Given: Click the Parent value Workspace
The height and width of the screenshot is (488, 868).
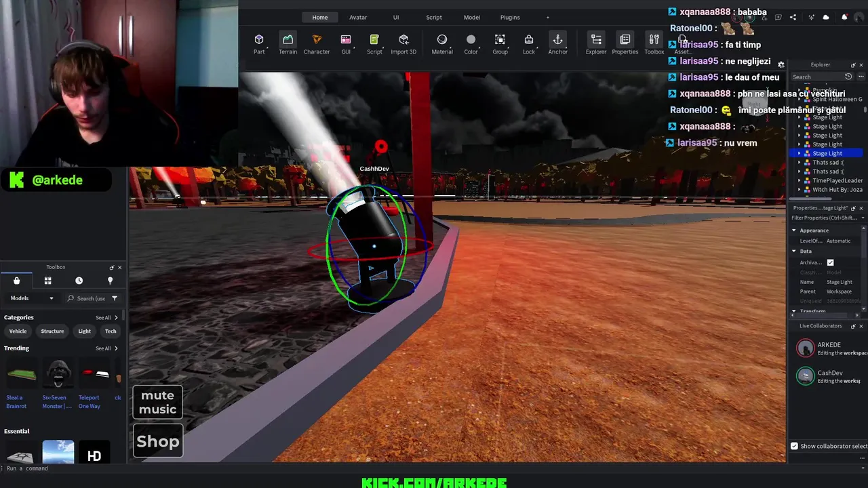Looking at the screenshot, I should (x=839, y=291).
